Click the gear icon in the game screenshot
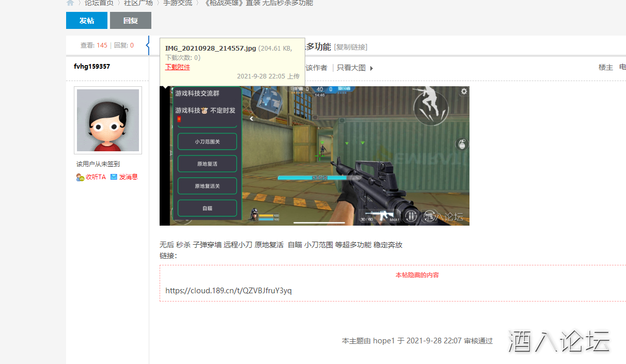 (464, 91)
